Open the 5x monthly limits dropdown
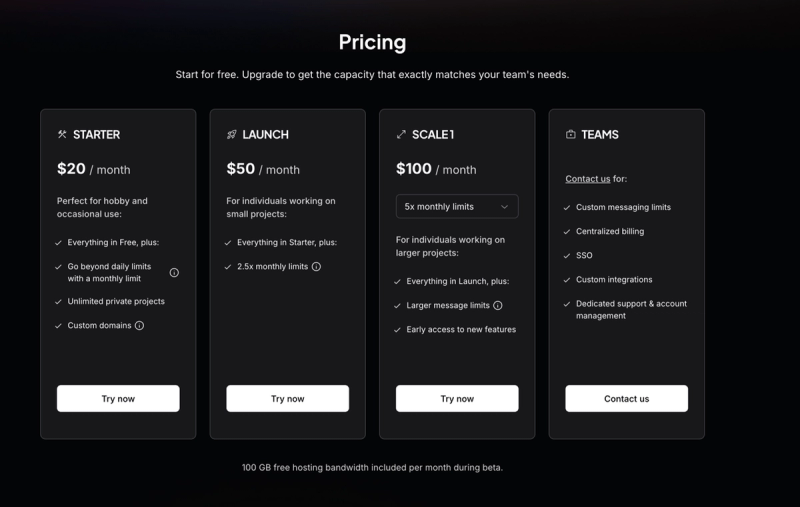Image resolution: width=800 pixels, height=507 pixels. 457,207
